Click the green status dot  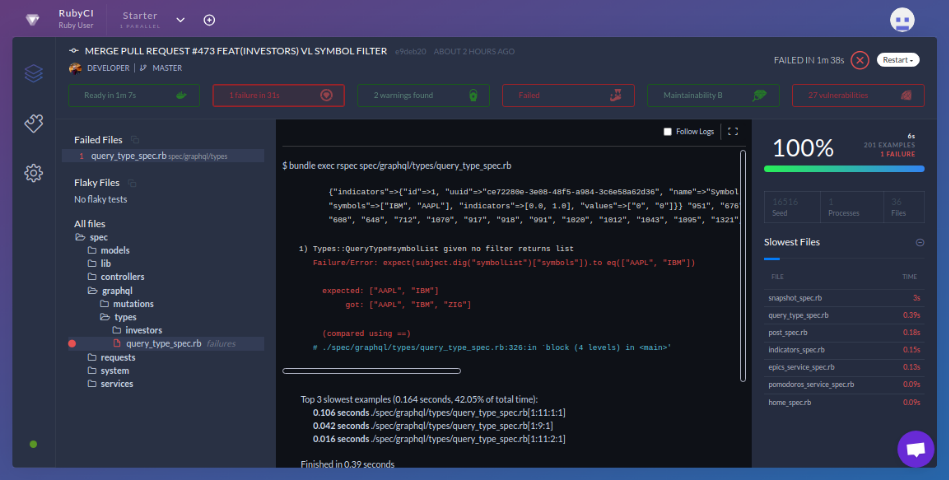point(33,444)
